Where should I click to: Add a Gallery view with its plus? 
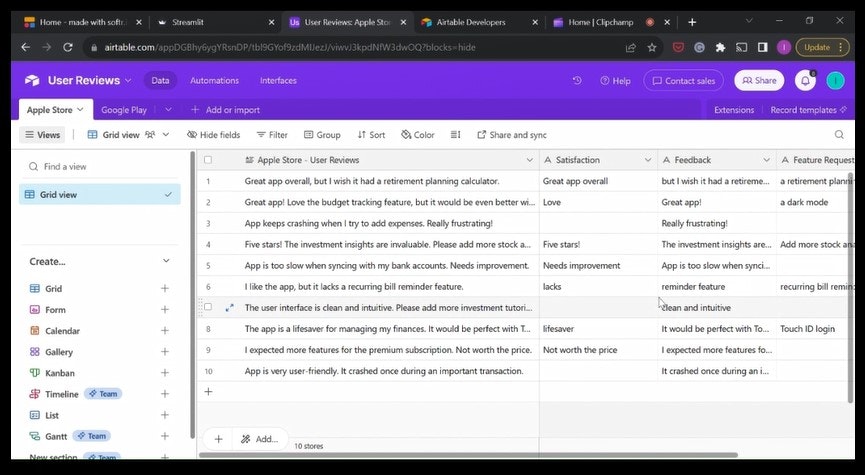click(x=164, y=351)
